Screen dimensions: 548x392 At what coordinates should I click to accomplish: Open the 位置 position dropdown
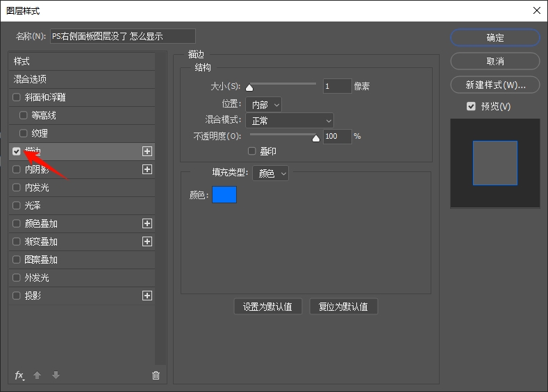click(x=264, y=105)
